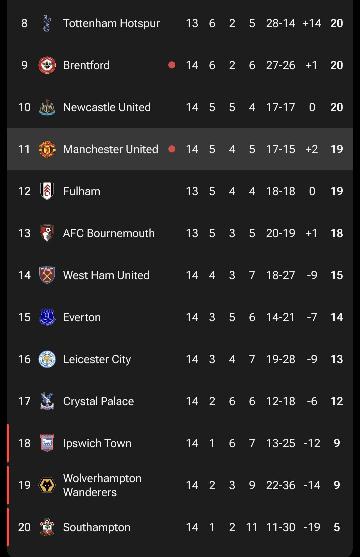Tap the red live indicator next to Brentford
The height and width of the screenshot is (557, 360).
coord(172,65)
